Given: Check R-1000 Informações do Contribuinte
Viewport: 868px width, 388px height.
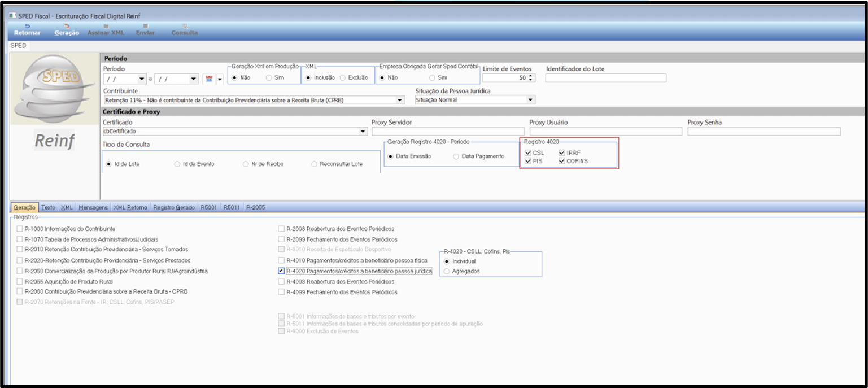Looking at the screenshot, I should [x=20, y=229].
